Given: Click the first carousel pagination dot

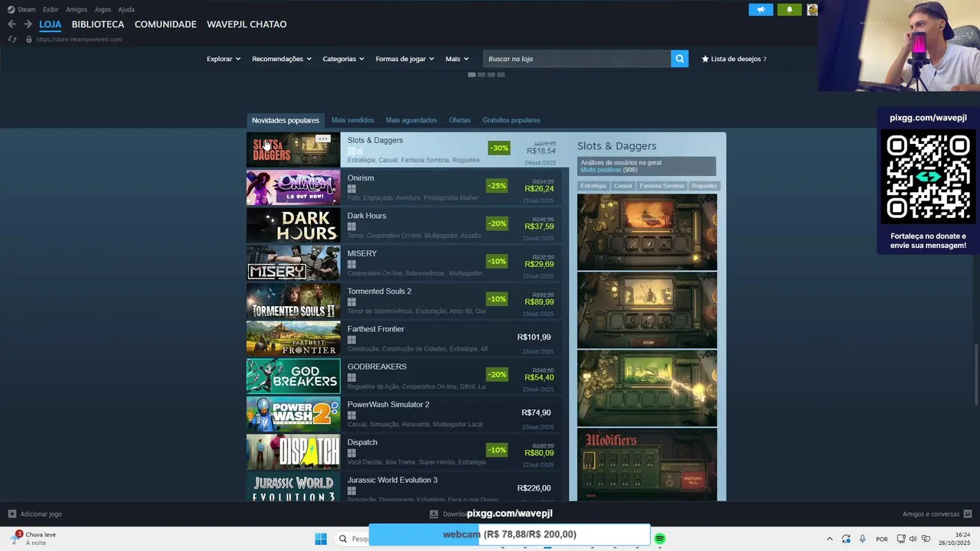Looking at the screenshot, I should click(x=472, y=74).
